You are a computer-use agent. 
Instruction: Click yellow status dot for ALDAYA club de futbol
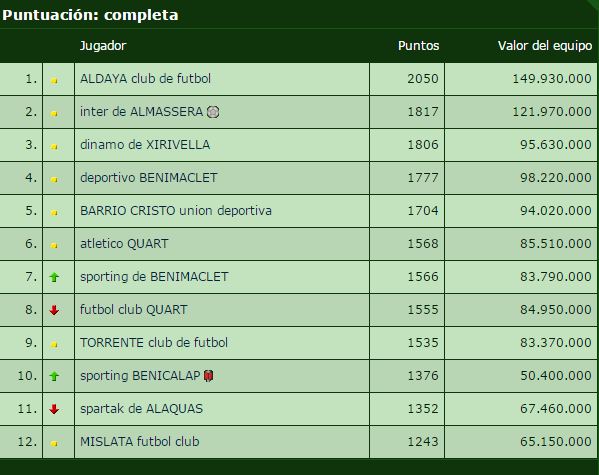click(54, 80)
